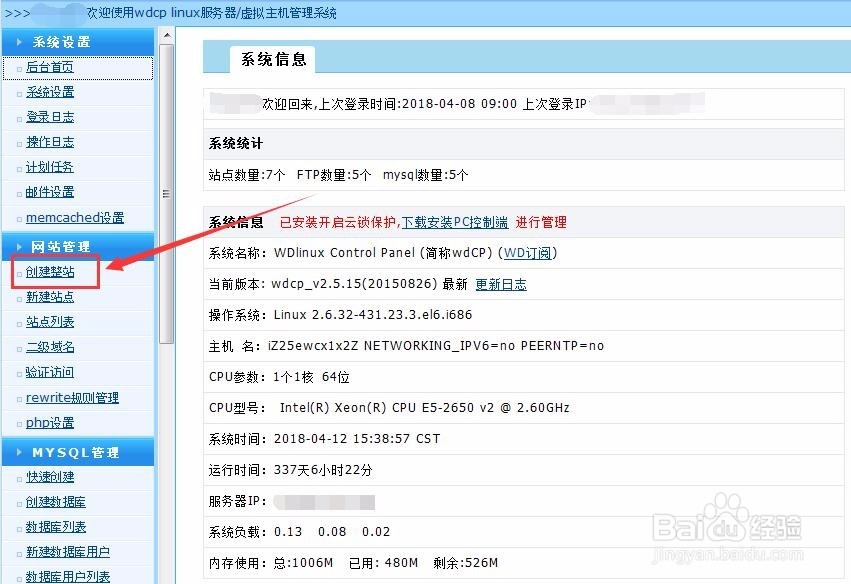Click the 系统统计 heading
This screenshot has width=851, height=584.
point(236,143)
